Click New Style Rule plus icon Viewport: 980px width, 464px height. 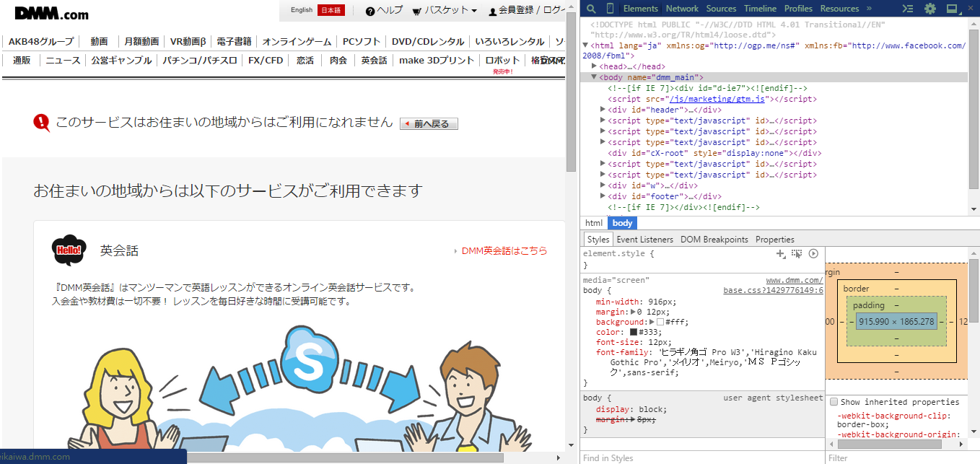click(780, 253)
